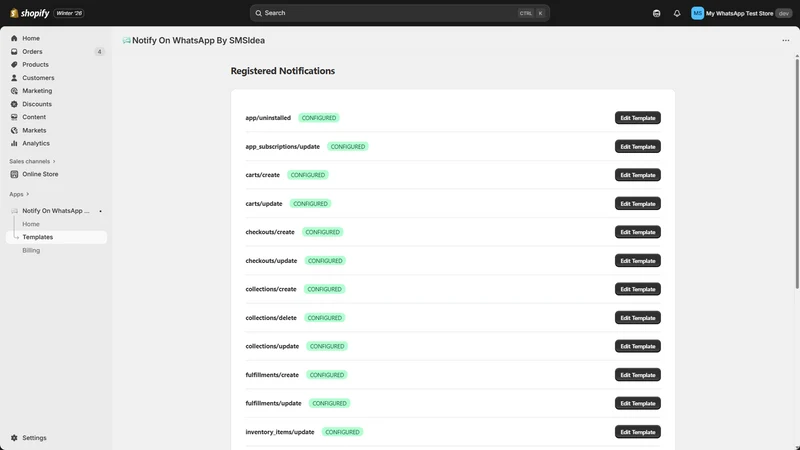800x450 pixels.
Task: Open the Winter '26 edition badge
Action: click(x=69, y=13)
